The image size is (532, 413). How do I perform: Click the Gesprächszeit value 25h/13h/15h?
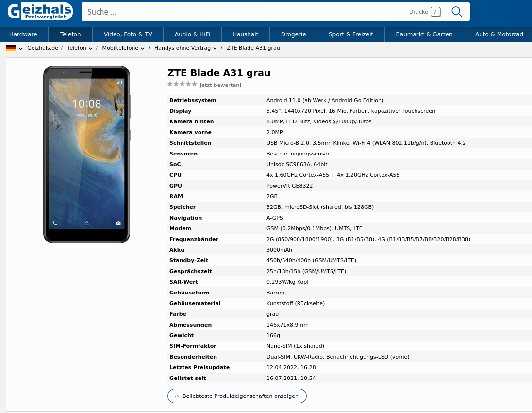click(306, 272)
